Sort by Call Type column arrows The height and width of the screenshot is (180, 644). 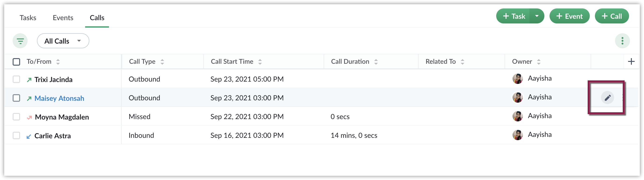pos(162,62)
